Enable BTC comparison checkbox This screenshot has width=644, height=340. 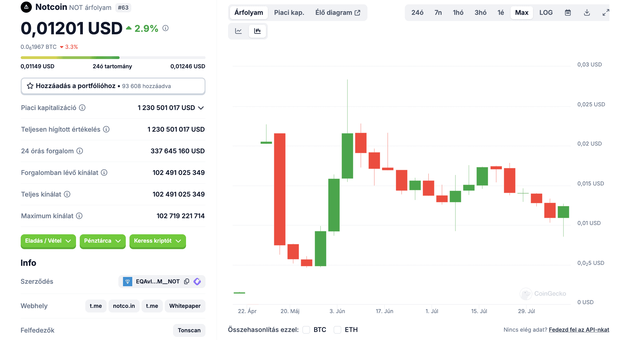pyautogui.click(x=306, y=330)
